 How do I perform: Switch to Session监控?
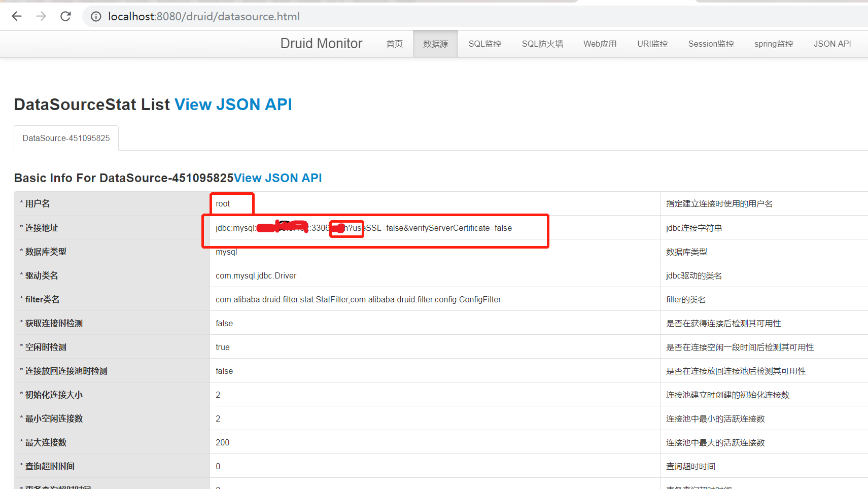[x=711, y=44]
